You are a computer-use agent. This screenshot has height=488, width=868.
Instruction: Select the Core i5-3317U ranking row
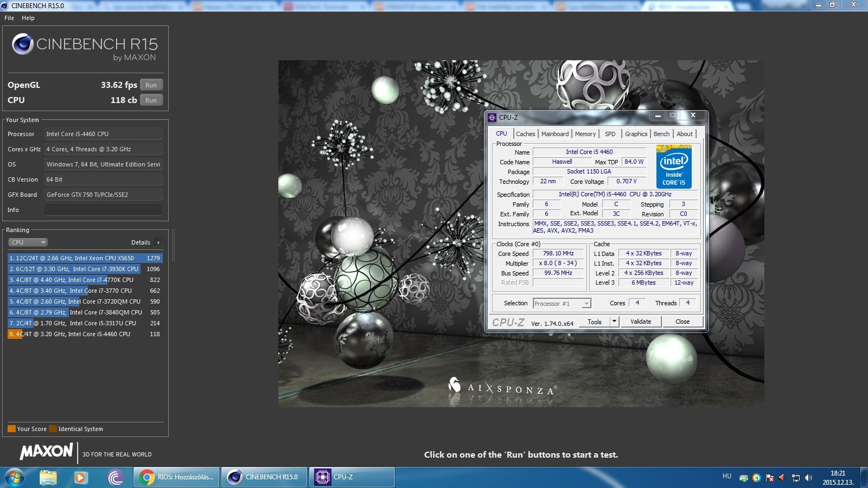click(x=85, y=323)
